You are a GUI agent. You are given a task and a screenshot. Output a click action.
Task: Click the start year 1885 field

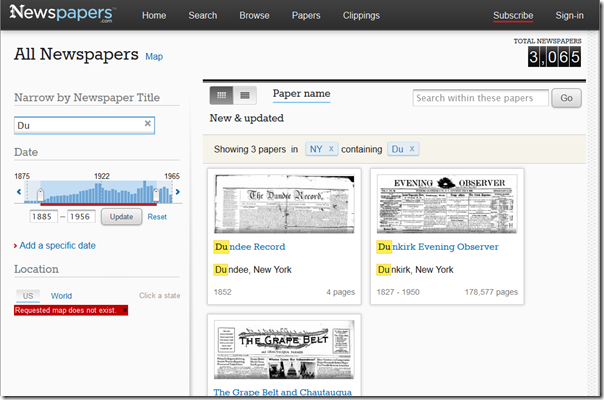(44, 217)
